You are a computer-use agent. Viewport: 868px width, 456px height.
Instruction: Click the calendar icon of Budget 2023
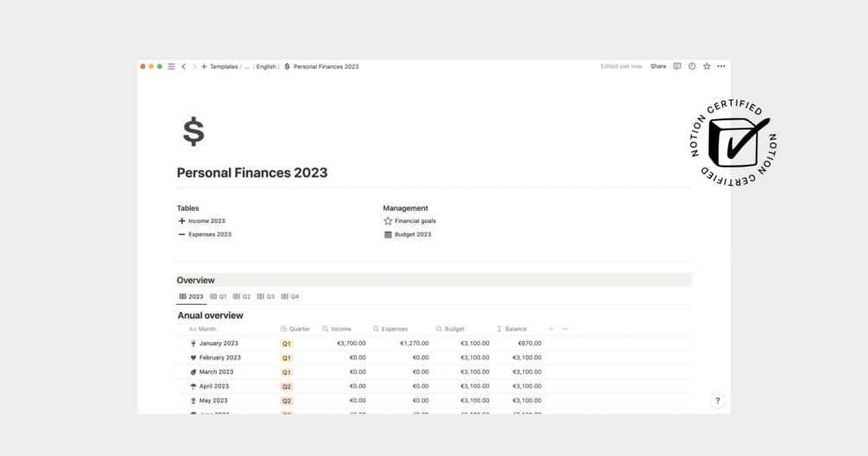coord(388,235)
